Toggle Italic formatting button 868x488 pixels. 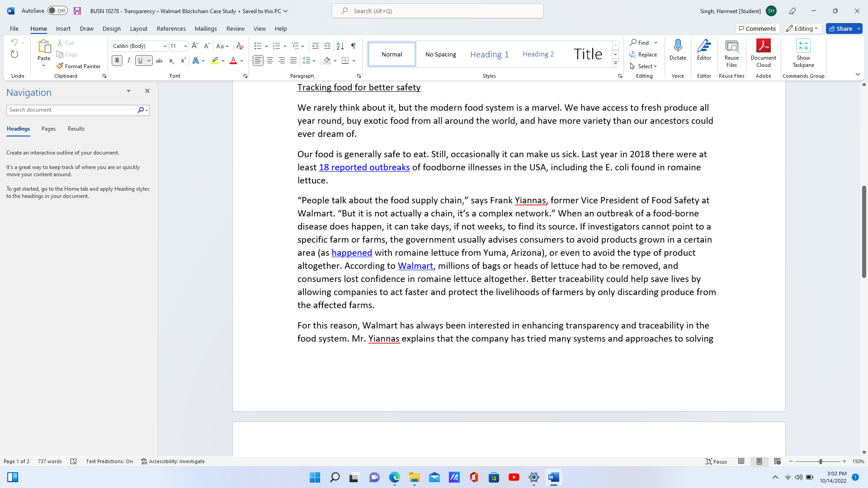click(129, 61)
